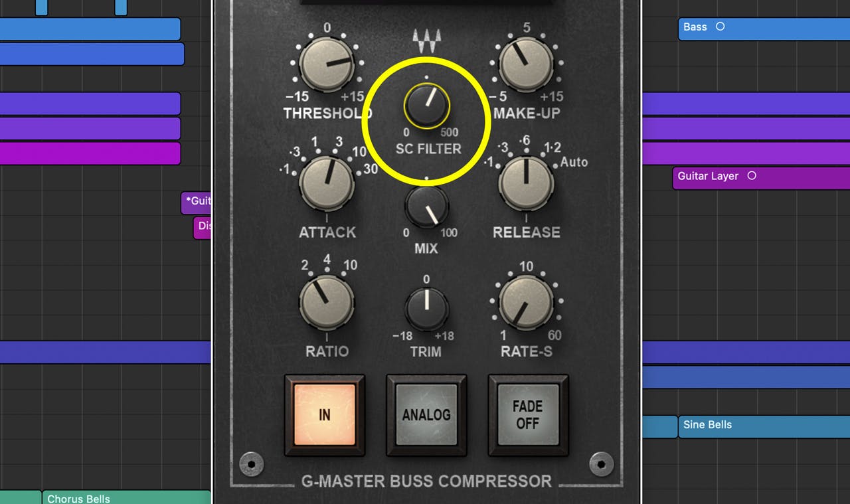
Task: Select the Chorus Bells region
Action: (126, 497)
